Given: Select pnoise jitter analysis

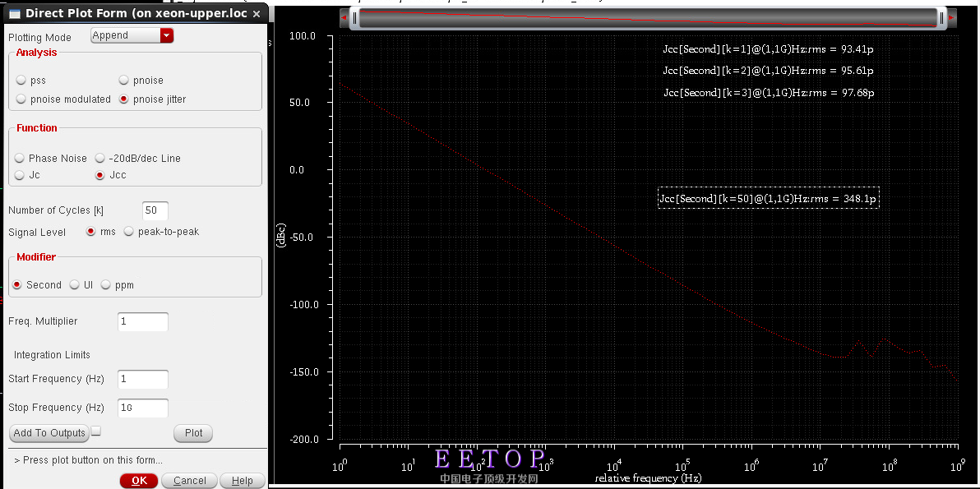Looking at the screenshot, I should 124,99.
